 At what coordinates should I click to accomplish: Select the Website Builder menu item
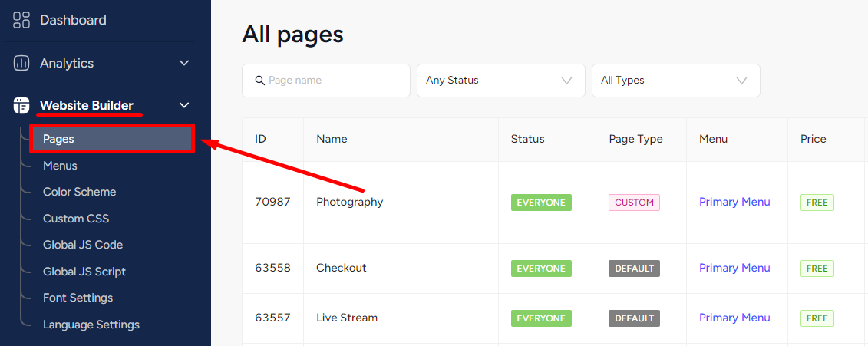tap(87, 105)
